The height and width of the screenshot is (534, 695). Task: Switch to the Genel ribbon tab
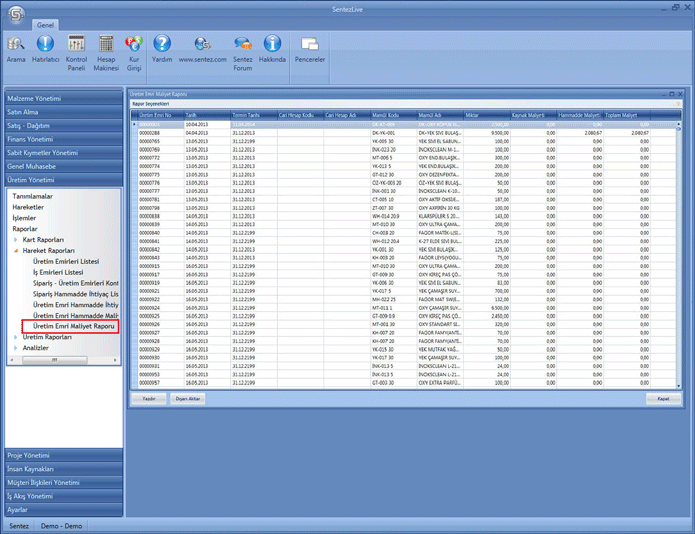[45, 25]
